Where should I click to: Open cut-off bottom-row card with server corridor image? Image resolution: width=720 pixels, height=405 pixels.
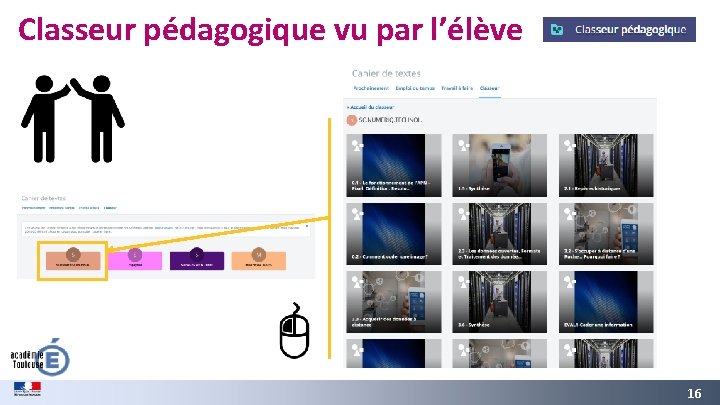pyautogui.click(x=606, y=354)
